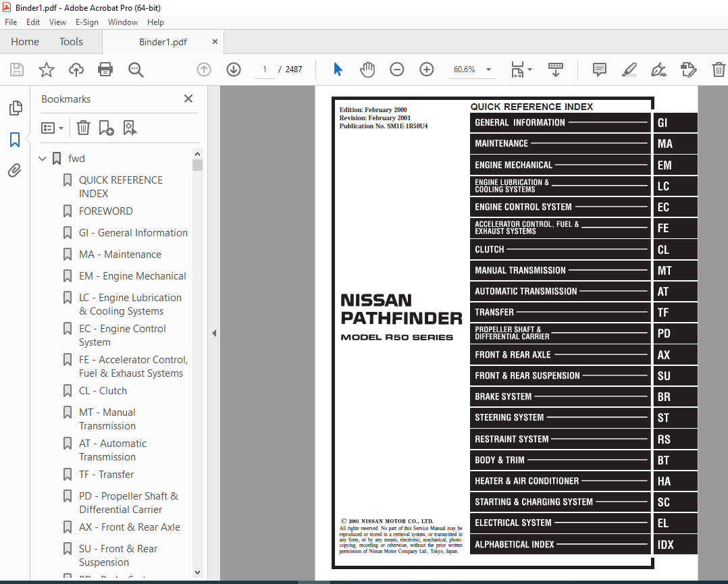Add file to starred with star icon

pos(47,70)
